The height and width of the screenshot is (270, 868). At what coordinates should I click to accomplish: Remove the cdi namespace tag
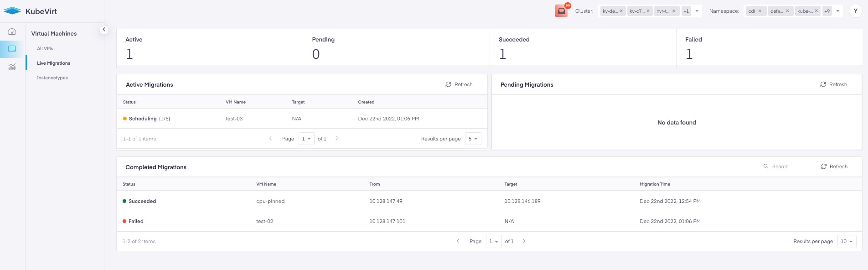[760, 11]
